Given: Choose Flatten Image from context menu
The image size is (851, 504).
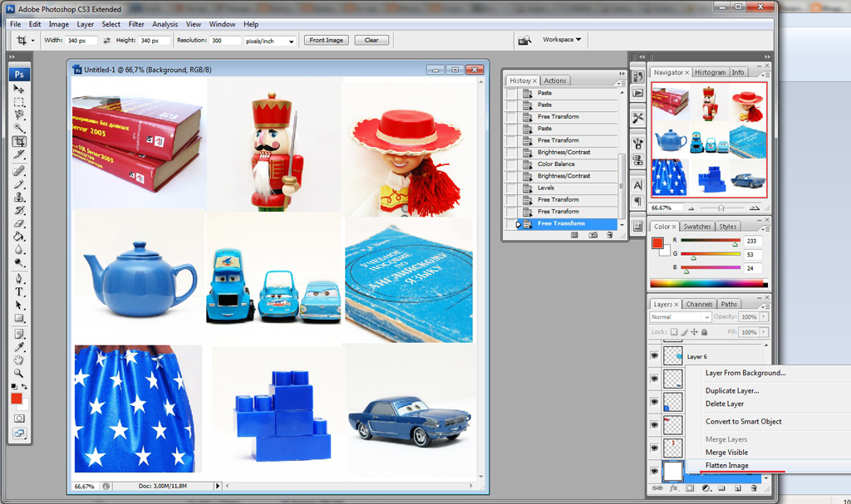Looking at the screenshot, I should [x=726, y=466].
